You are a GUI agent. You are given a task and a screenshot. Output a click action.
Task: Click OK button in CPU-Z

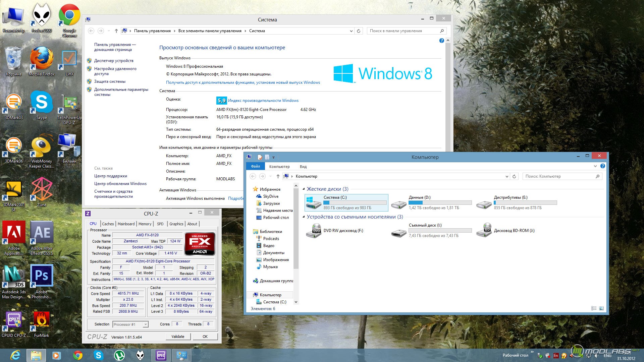[x=205, y=337]
